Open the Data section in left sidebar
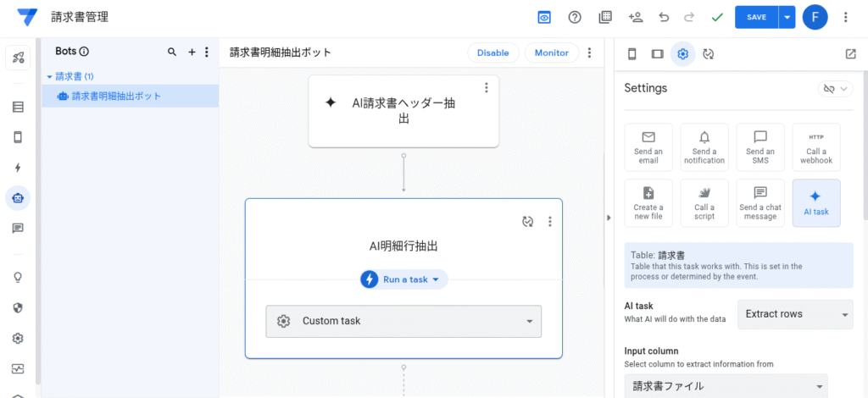 point(18,107)
